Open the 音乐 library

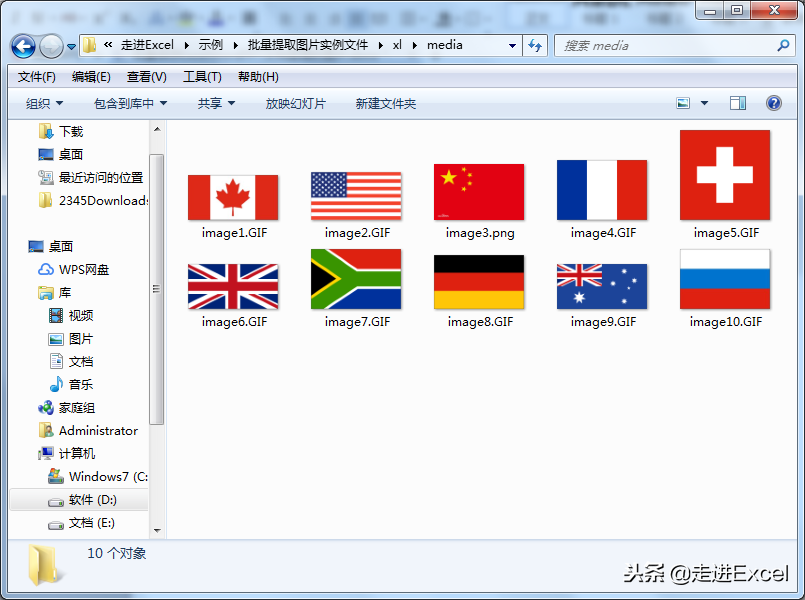coord(71,384)
